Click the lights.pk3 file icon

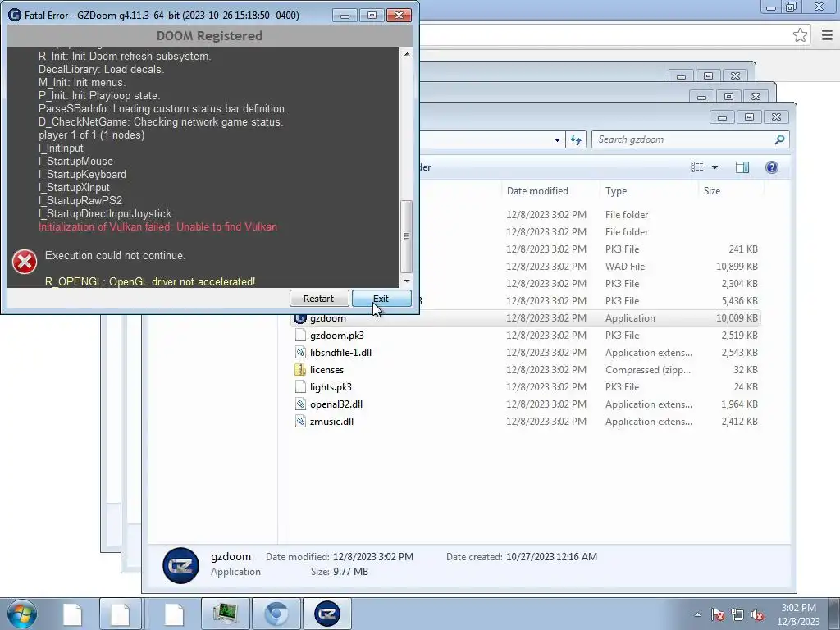point(300,387)
